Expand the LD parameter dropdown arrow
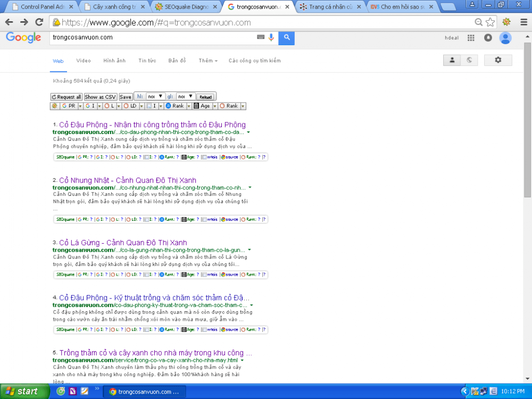Viewport: 532px width, 399px height. click(142, 106)
